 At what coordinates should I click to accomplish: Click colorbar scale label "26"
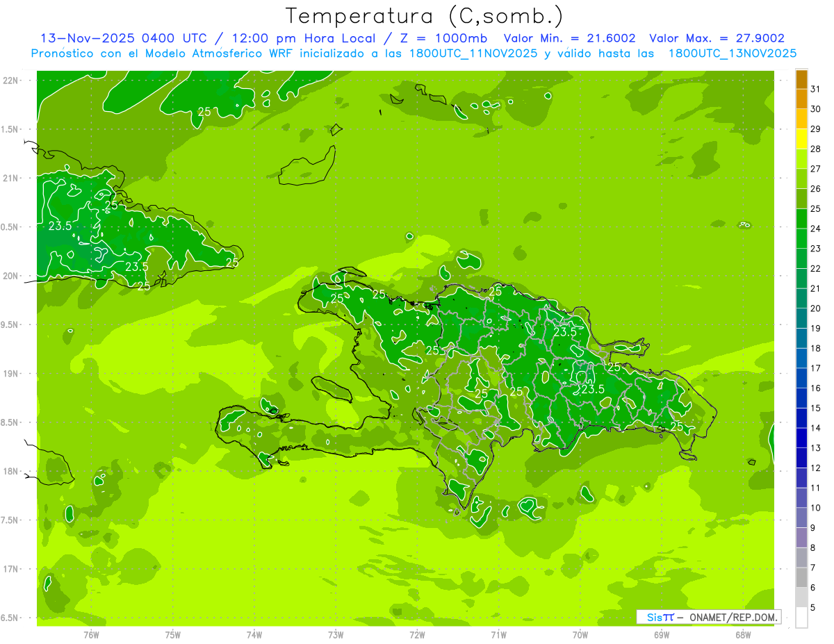pos(816,188)
